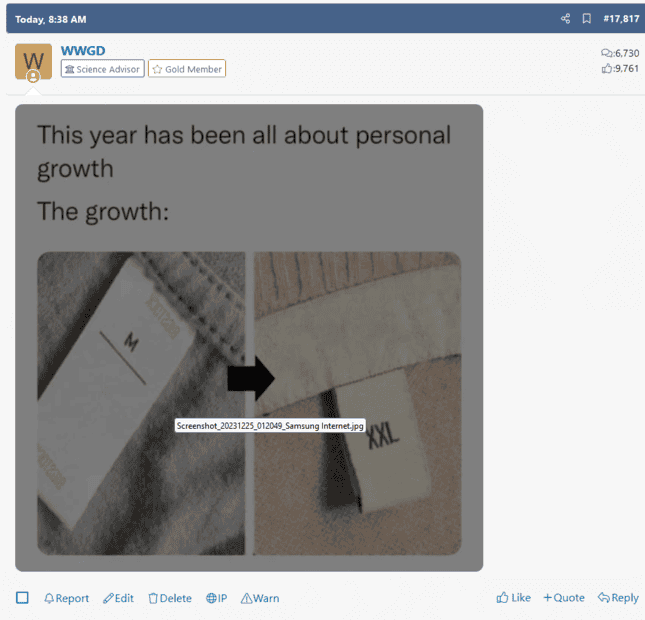
Task: Click Reply to respond to post
Action: point(618,598)
